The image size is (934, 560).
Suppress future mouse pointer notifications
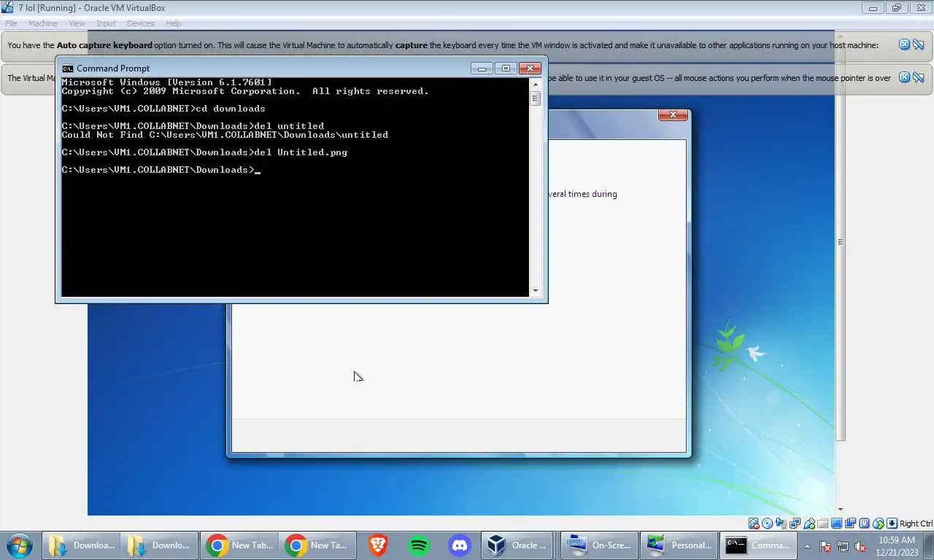tap(919, 77)
